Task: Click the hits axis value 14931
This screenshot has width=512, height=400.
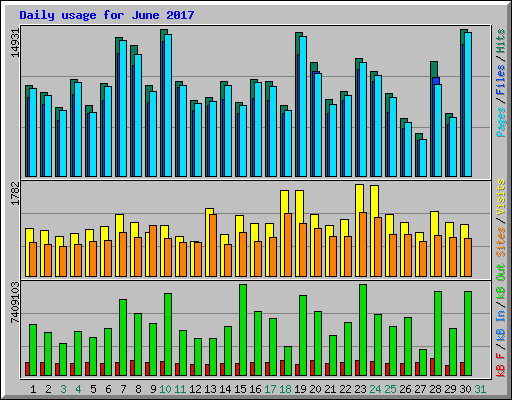Action: point(15,43)
